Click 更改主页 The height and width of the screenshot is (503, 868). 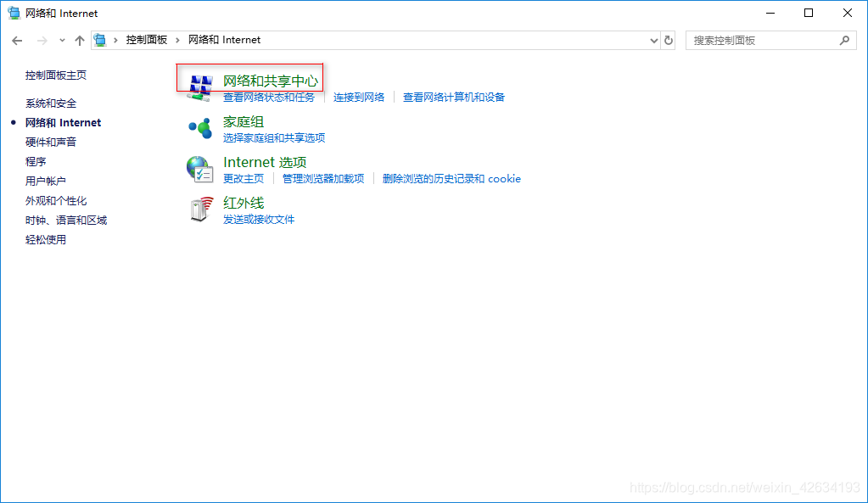pos(244,179)
